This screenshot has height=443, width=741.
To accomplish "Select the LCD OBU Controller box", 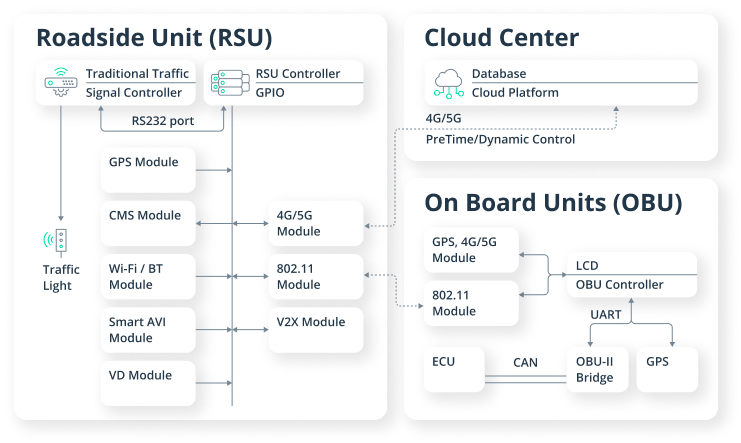I will click(630, 276).
